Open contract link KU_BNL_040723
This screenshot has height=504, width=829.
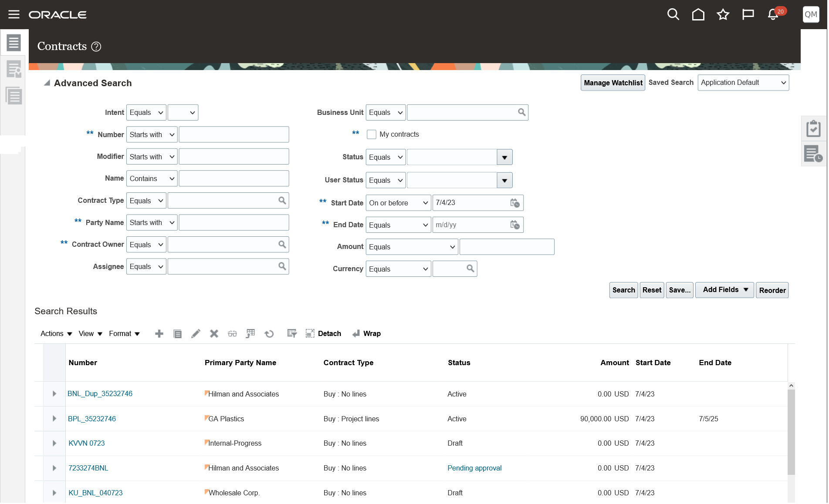[95, 493]
